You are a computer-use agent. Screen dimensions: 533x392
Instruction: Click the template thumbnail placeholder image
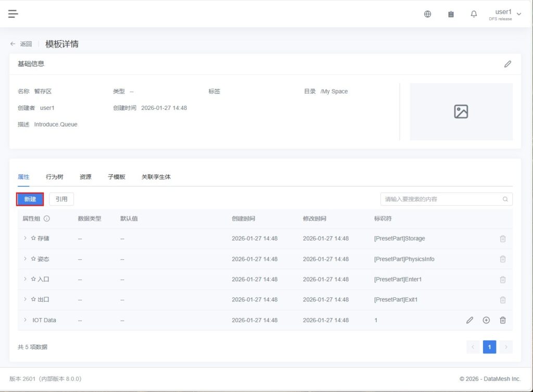tap(461, 112)
